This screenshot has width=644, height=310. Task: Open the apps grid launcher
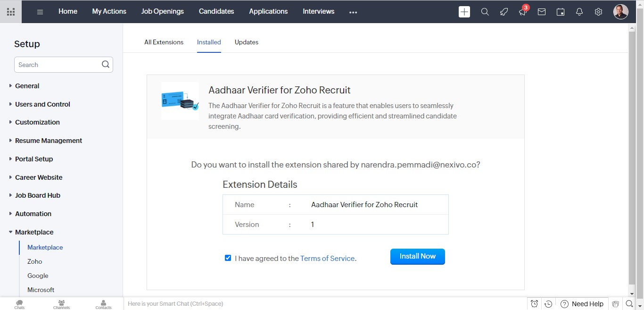click(10, 12)
